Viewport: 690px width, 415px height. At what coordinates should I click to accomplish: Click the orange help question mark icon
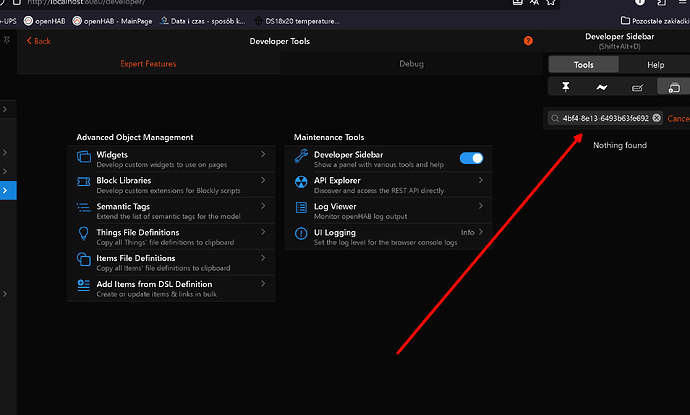pos(528,40)
